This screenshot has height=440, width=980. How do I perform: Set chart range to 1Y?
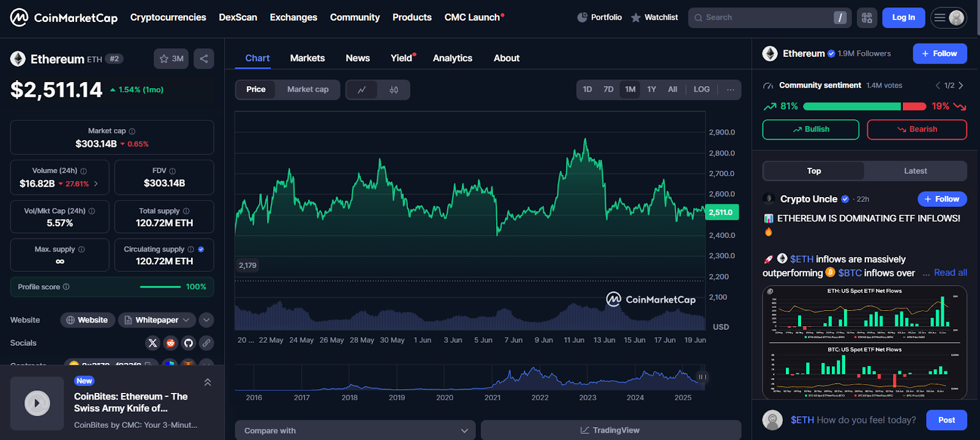652,89
